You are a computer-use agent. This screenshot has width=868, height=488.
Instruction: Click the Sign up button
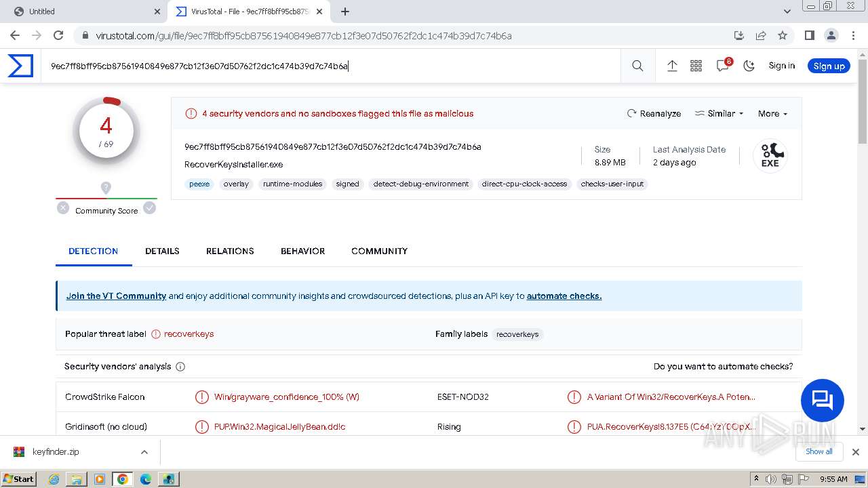click(829, 66)
